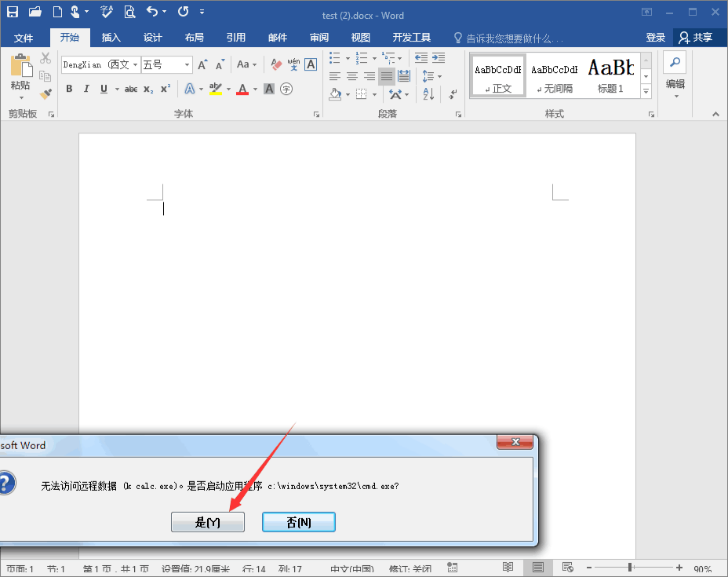Toggle Italic formatting
The width and height of the screenshot is (728, 577).
click(x=86, y=89)
